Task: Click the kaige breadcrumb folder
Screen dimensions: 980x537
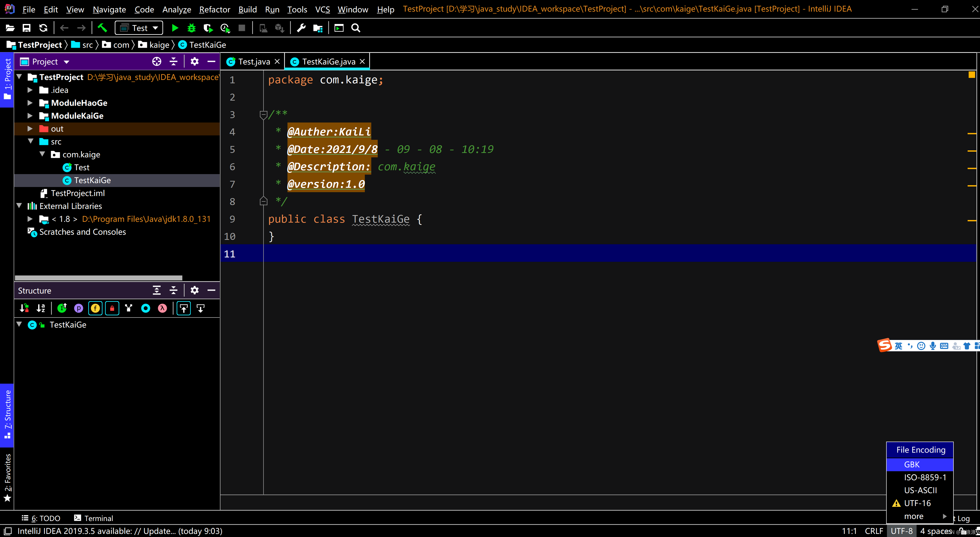Action: [x=154, y=45]
